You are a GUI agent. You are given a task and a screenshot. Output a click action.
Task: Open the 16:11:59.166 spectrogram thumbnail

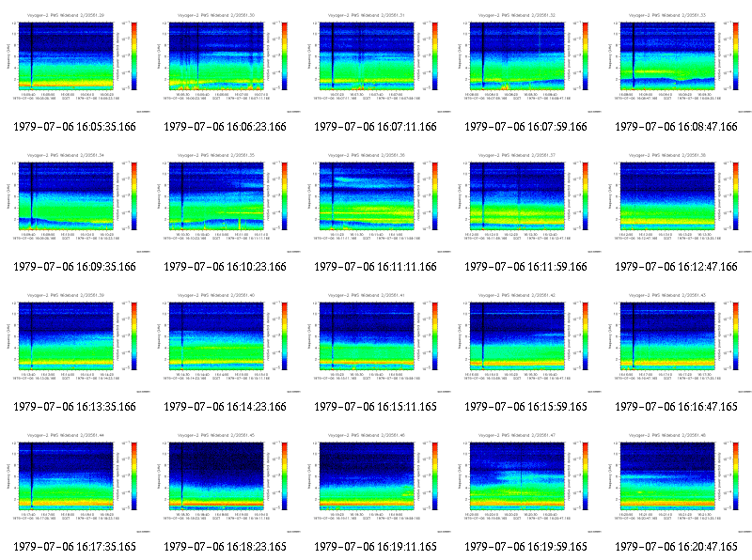pos(526,202)
